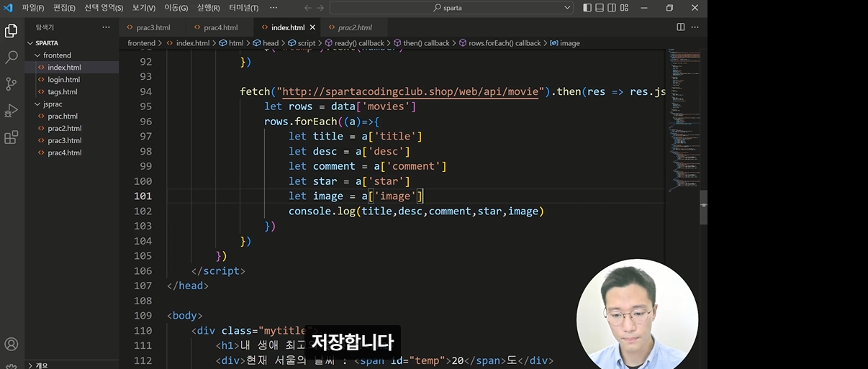Open the Explorer view in activity bar
Image resolution: width=868 pixels, height=369 pixels.
coord(12,31)
